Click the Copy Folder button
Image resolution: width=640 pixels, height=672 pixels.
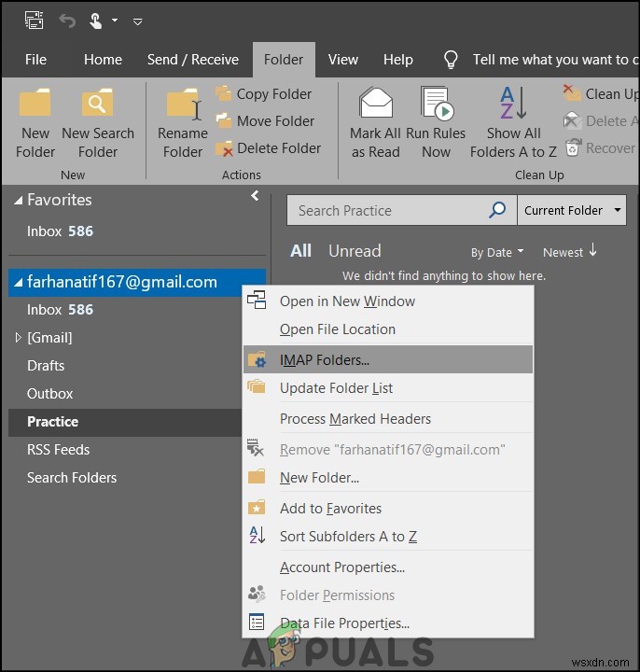click(264, 94)
